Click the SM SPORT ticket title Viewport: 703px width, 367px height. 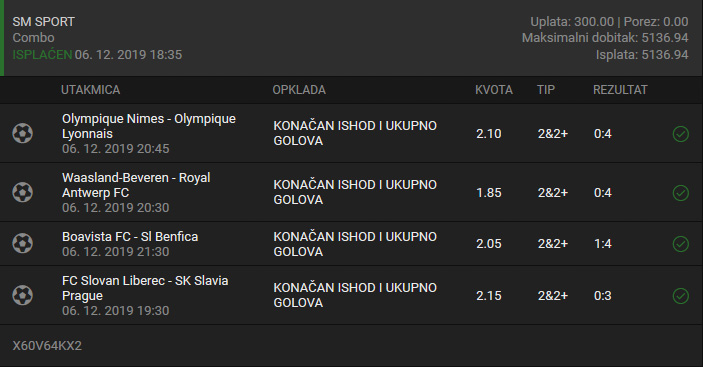(43, 22)
